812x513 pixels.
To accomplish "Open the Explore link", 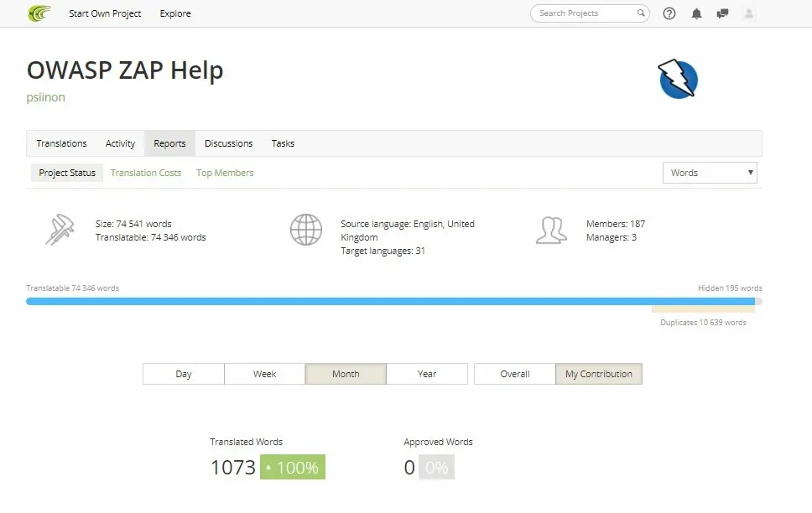I will click(175, 13).
